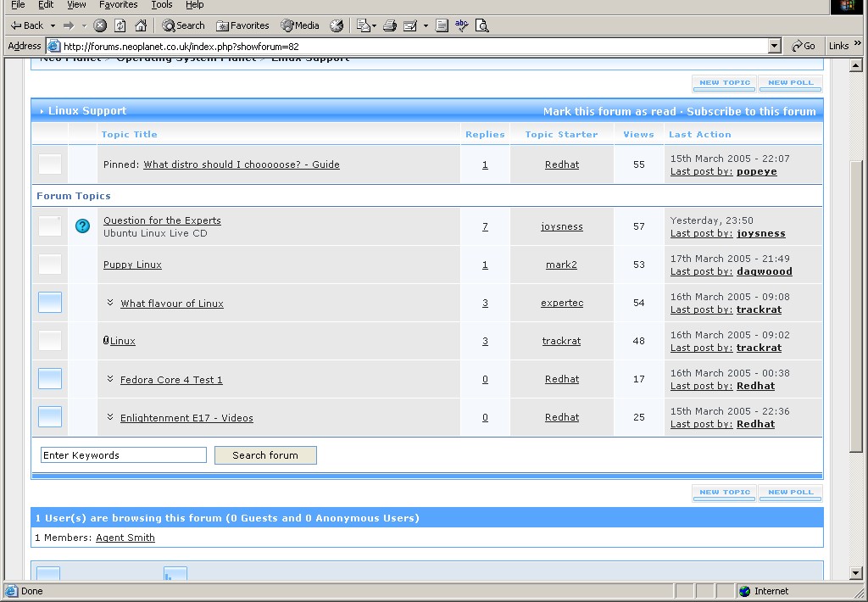
Task: Refresh the page
Action: pos(120,25)
